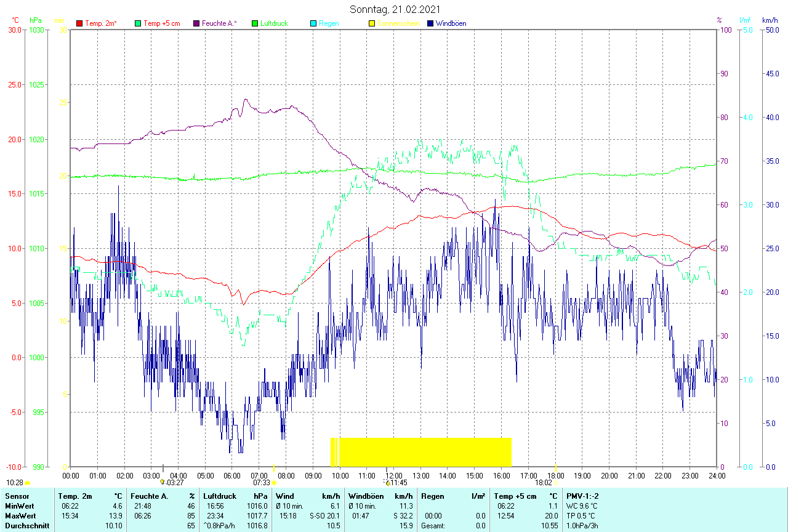Click the sunset marker at 18:02
This screenshot has height=532, width=788.
click(x=555, y=483)
